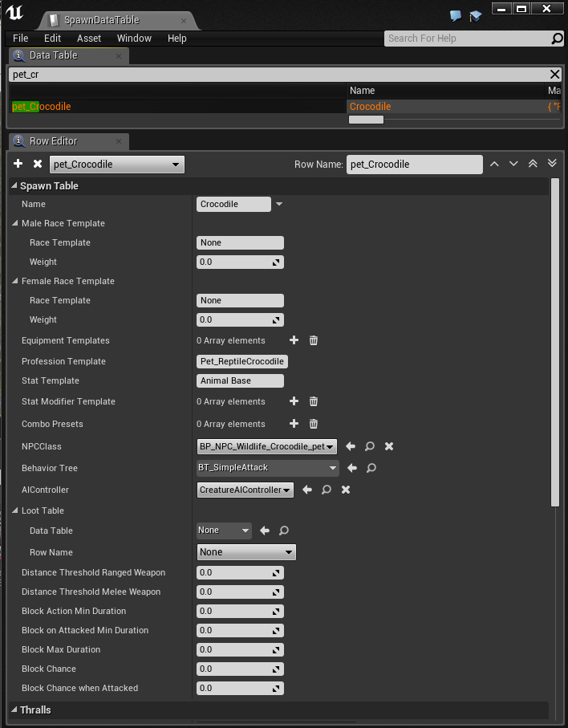Use selected asset for Behavior Tree
The image size is (568, 728).
pyautogui.click(x=351, y=468)
